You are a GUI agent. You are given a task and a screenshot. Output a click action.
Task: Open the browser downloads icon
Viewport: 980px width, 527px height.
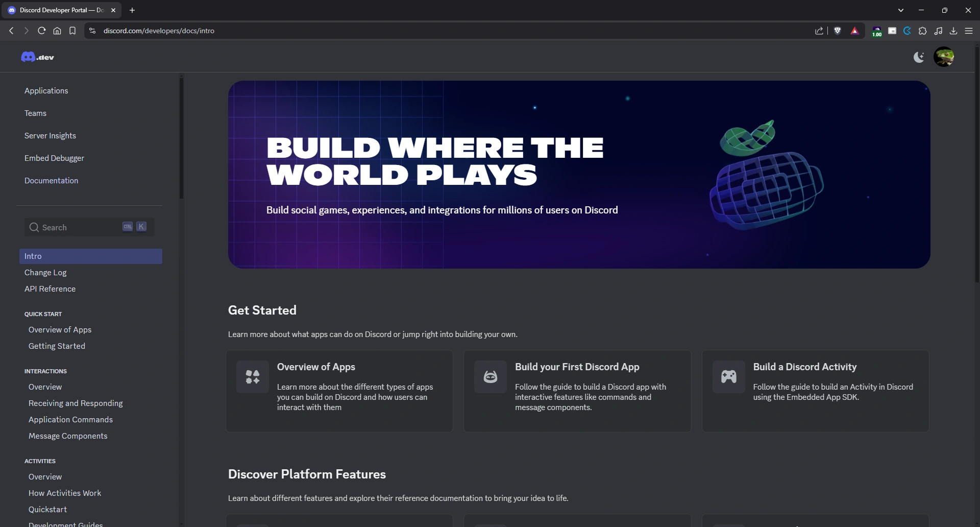click(x=953, y=31)
